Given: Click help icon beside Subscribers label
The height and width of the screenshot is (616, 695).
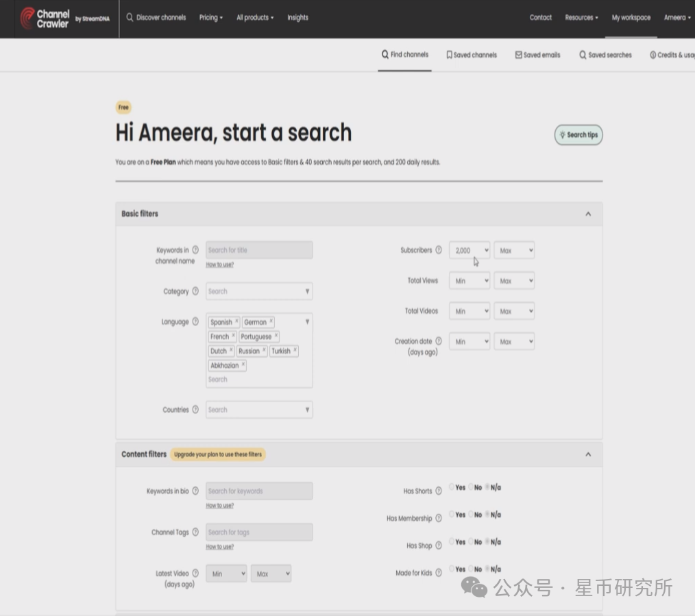Looking at the screenshot, I should pyautogui.click(x=439, y=250).
